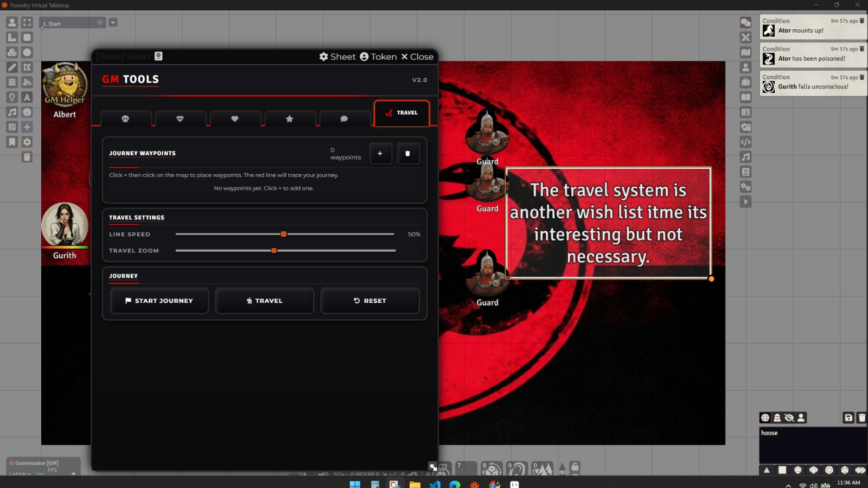The height and width of the screenshot is (488, 868).
Task: Click the Line Speed slider handle
Action: (283, 235)
